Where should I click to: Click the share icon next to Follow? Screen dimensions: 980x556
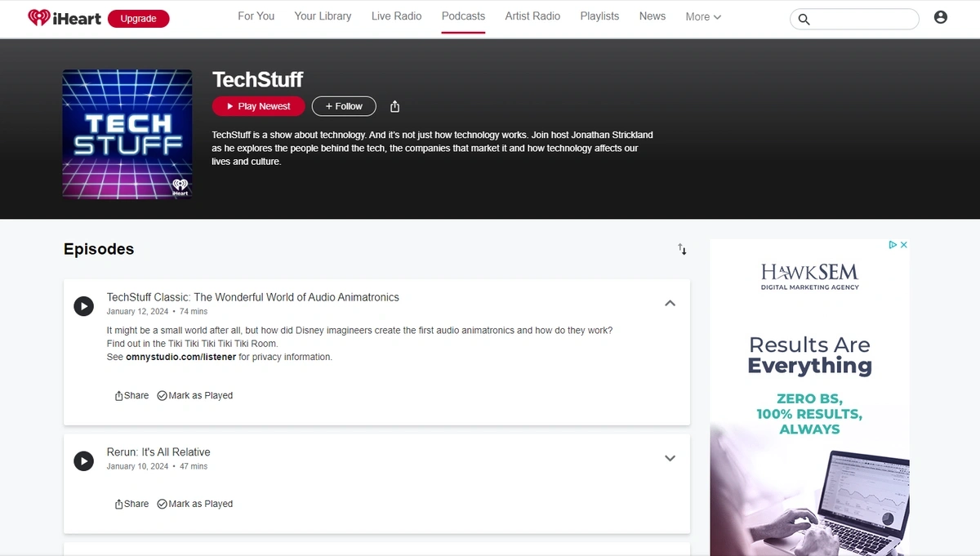click(394, 106)
